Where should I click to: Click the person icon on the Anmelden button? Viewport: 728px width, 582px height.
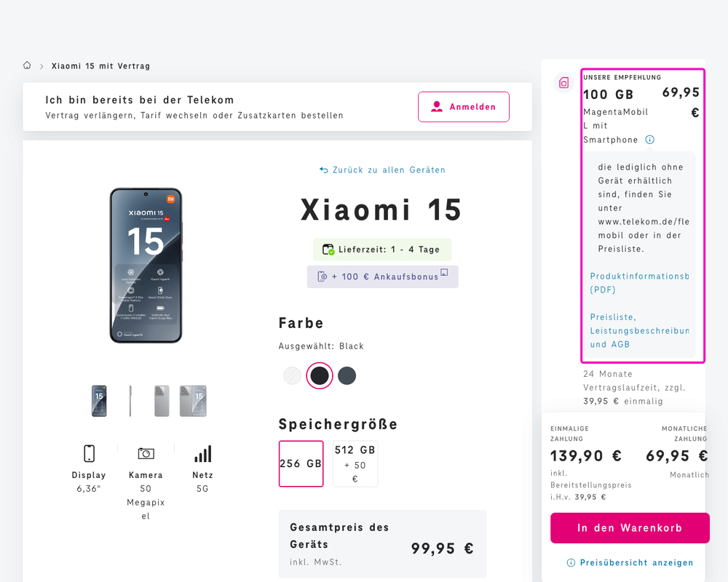click(437, 106)
